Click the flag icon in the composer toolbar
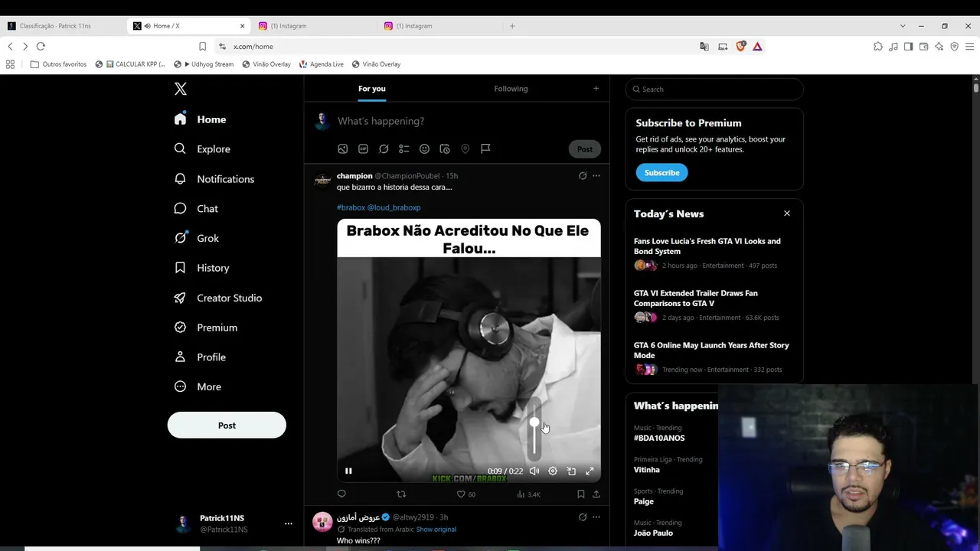 pos(485,149)
